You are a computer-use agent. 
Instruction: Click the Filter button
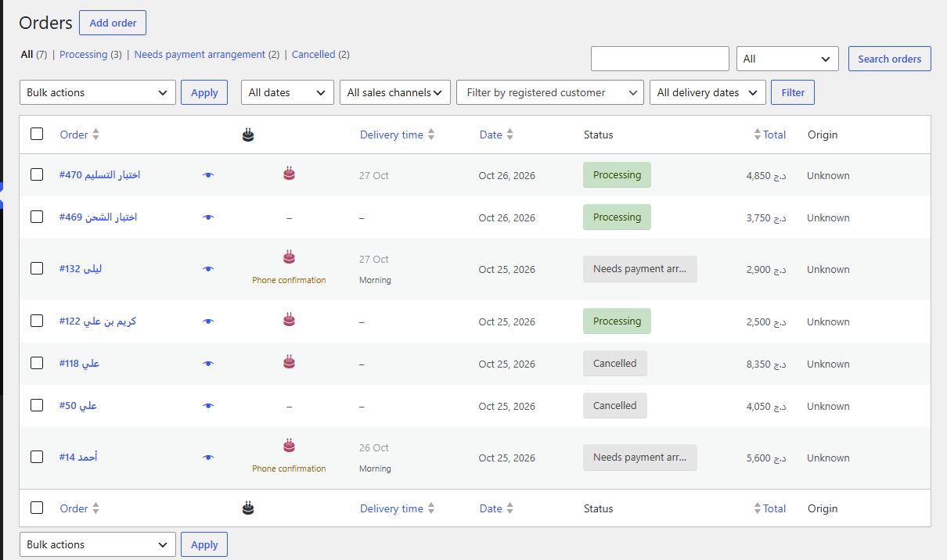(x=793, y=92)
